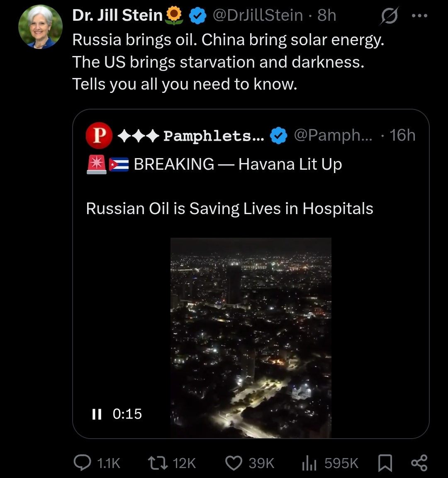The width and height of the screenshot is (448, 478).
Task: Open the three-dot more options menu
Action: 419,16
